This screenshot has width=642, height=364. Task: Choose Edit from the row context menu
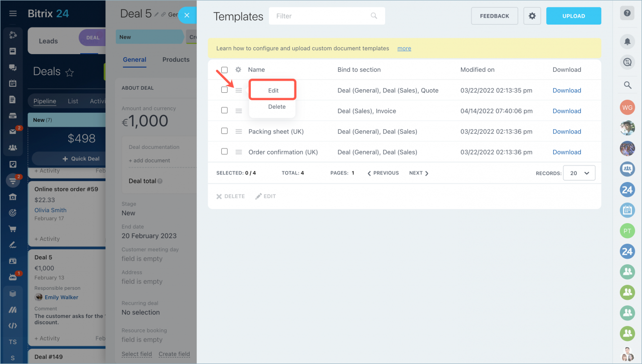[273, 90]
